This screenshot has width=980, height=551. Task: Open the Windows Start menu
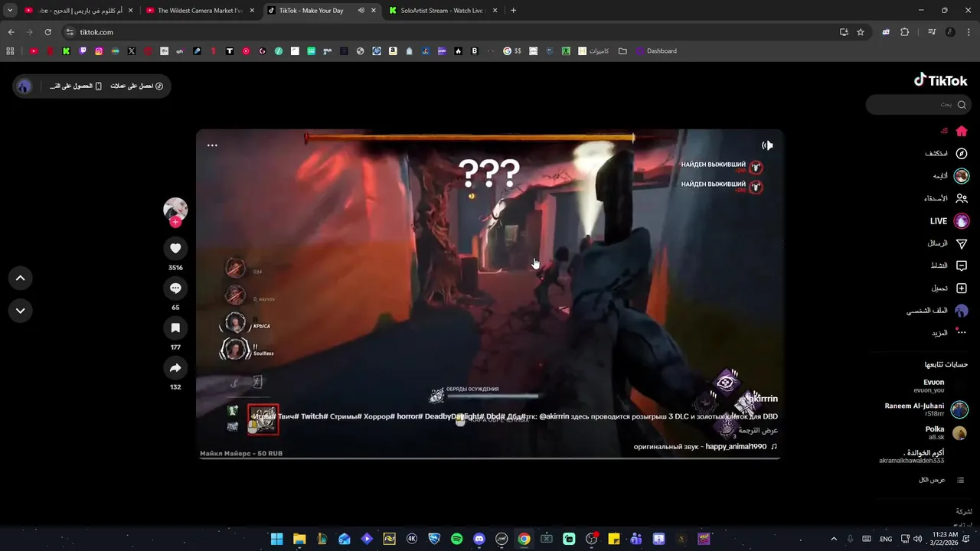click(276, 539)
